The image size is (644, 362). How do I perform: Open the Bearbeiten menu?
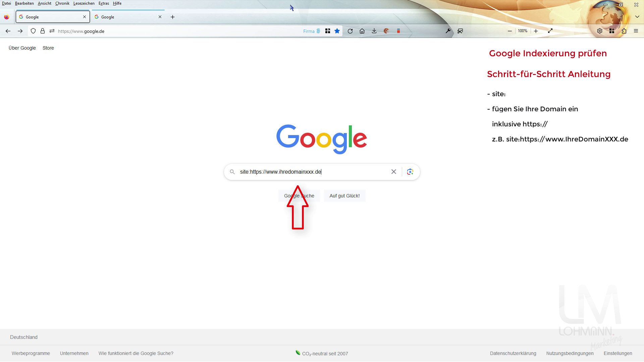click(x=24, y=3)
